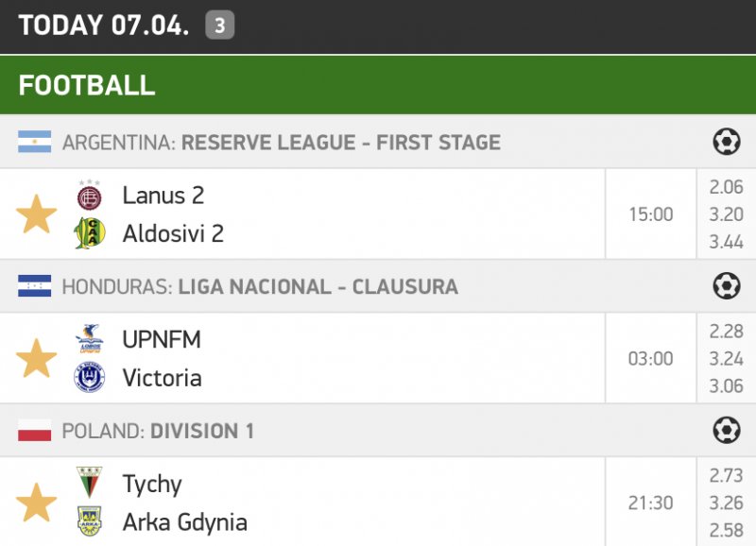Click soccer ball icon in Argentina league row
This screenshot has width=756, height=546.
point(726,143)
